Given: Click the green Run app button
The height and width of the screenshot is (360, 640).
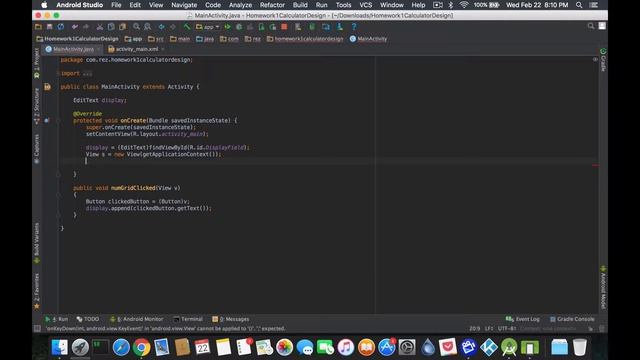Looking at the screenshot, I should point(228,27).
